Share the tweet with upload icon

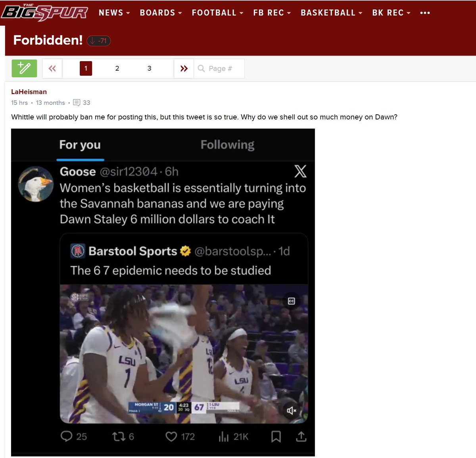301,437
